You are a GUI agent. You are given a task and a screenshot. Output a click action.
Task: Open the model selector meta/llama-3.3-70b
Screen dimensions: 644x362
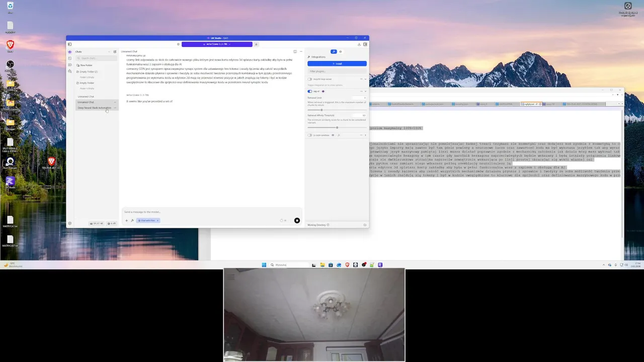(217, 44)
